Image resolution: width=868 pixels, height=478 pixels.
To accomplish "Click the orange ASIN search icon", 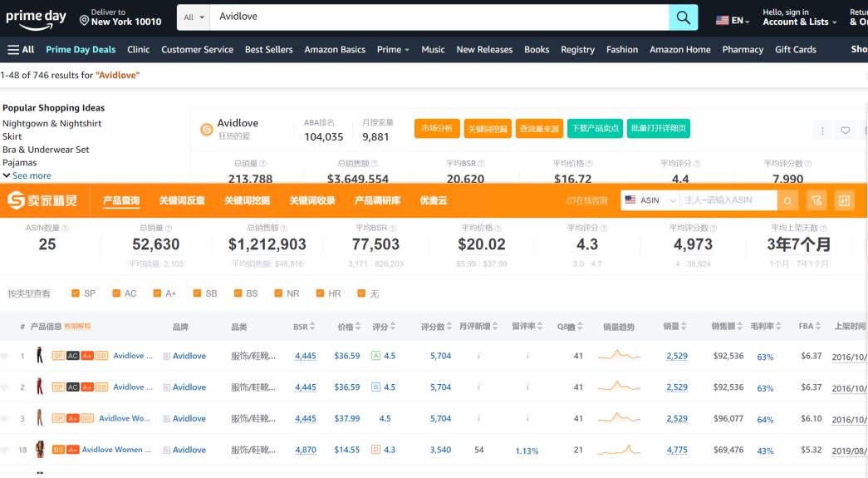I will [788, 200].
